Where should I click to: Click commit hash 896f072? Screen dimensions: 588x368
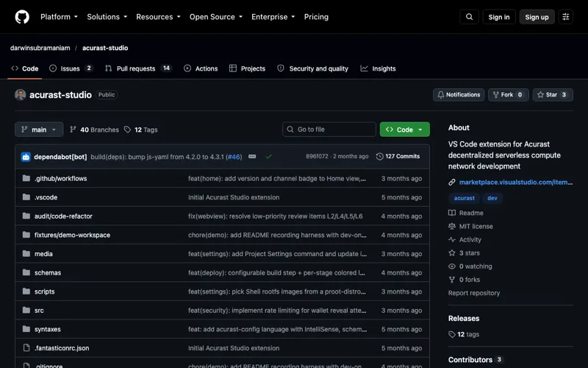[x=317, y=156]
